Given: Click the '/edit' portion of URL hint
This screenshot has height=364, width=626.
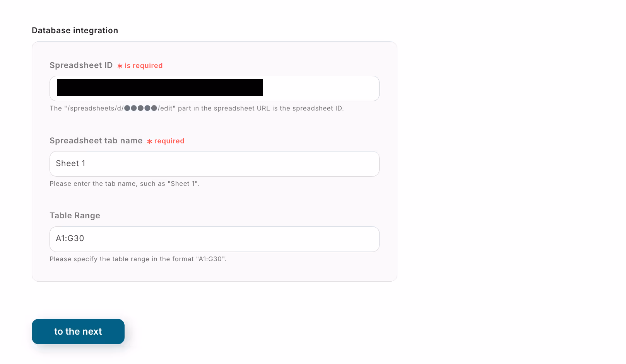Looking at the screenshot, I should tap(165, 108).
